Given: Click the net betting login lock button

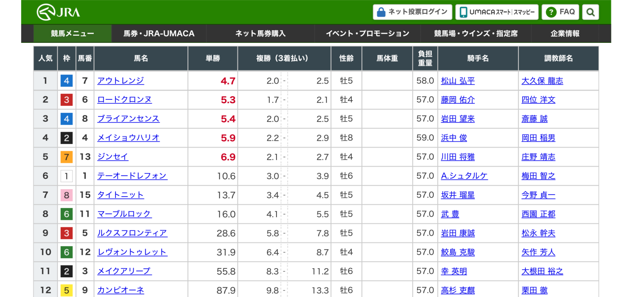Looking at the screenshot, I should pos(412,12).
